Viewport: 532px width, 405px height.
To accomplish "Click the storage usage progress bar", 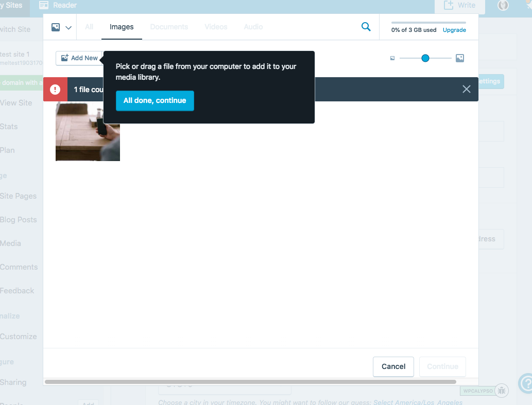I will (428, 23).
